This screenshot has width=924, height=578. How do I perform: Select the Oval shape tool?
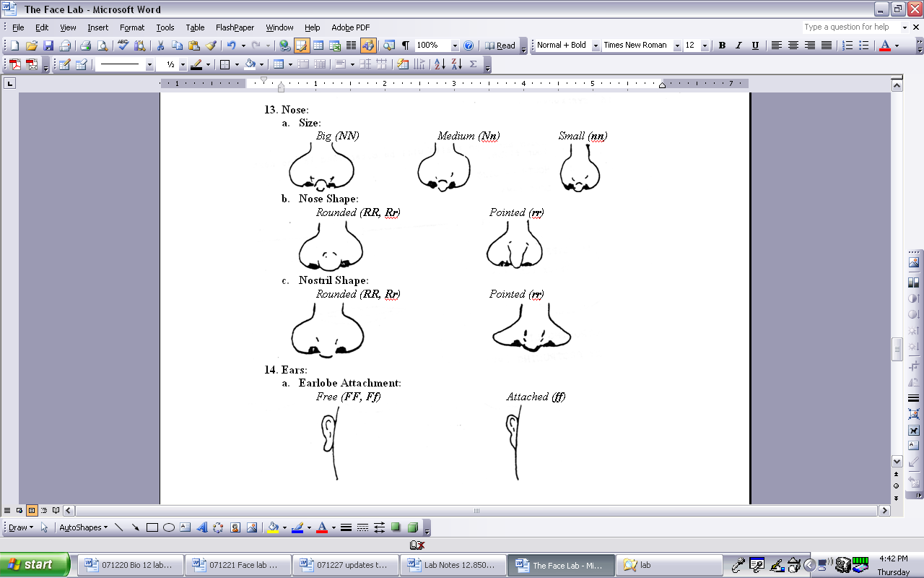(x=169, y=527)
